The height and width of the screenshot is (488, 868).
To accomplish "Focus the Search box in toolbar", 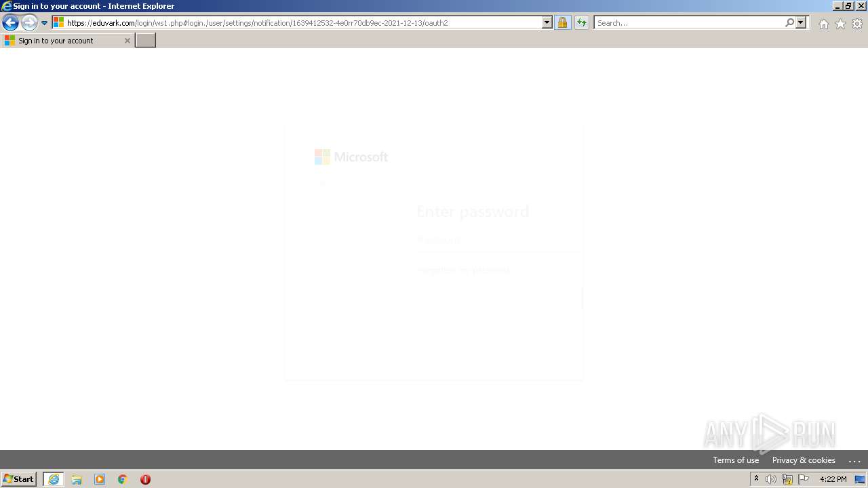I will (689, 23).
